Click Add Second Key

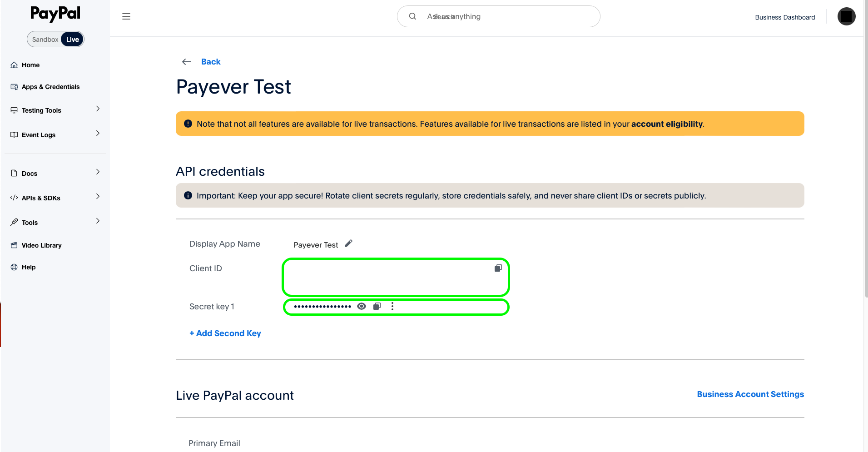click(225, 333)
